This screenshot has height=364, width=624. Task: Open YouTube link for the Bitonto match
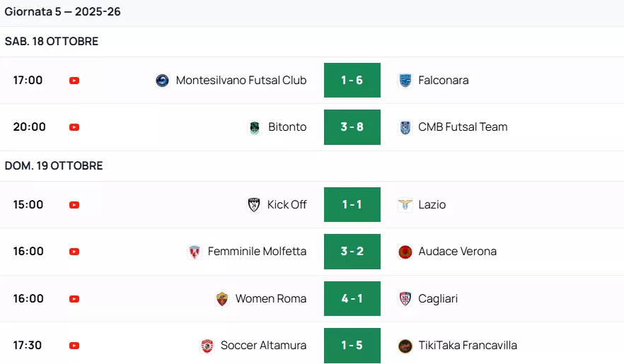(x=74, y=127)
